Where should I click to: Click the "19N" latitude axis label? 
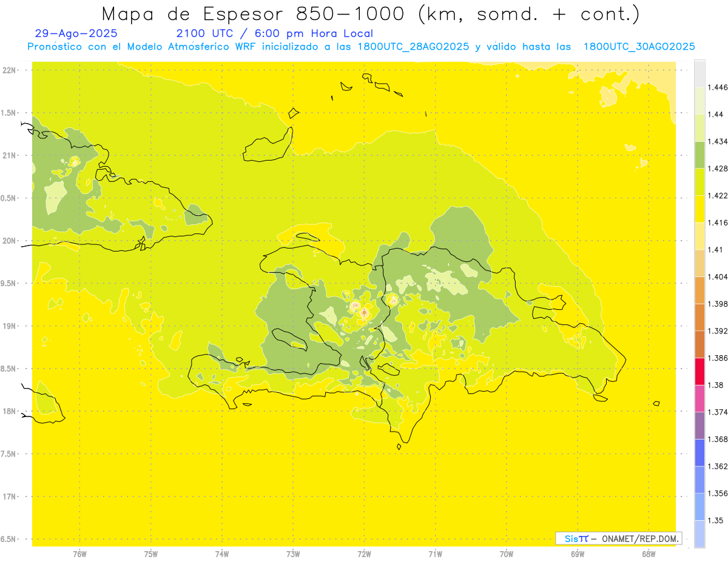(x=9, y=326)
